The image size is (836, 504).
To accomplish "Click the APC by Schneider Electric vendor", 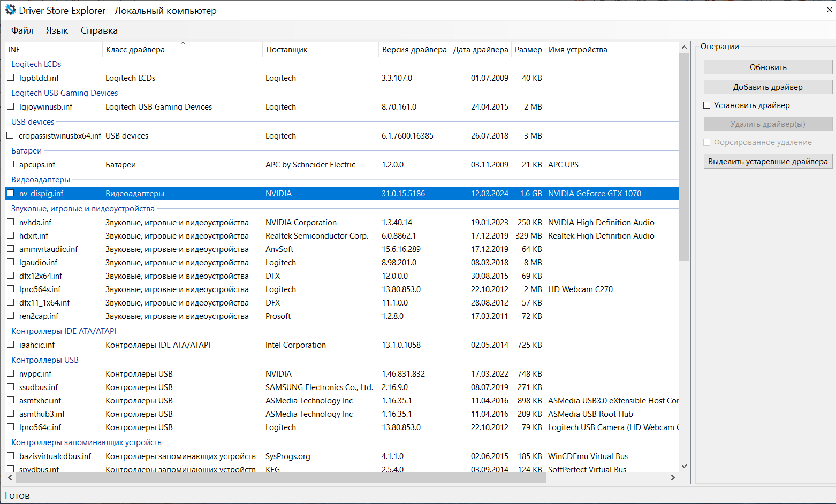I will click(x=310, y=165).
